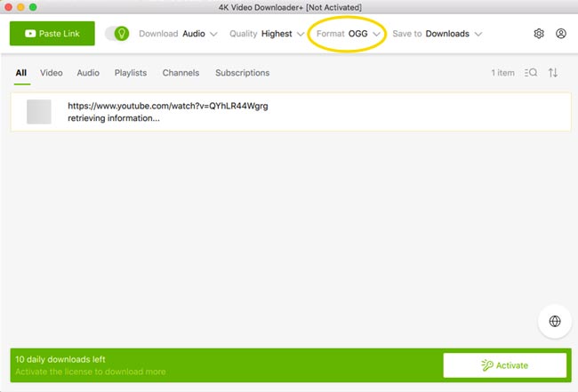Toggle the smart mode lightbulb switch
The width and height of the screenshot is (578, 392).
point(116,34)
